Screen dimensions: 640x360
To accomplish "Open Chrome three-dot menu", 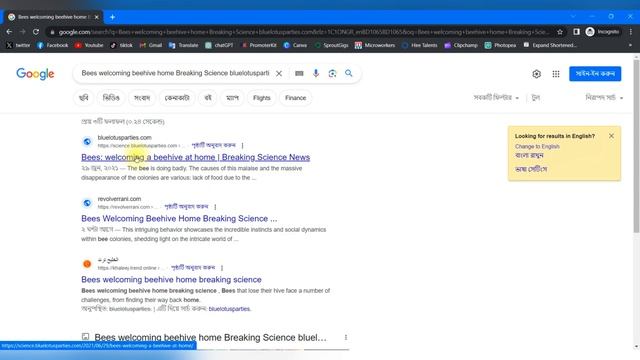I will (631, 32).
